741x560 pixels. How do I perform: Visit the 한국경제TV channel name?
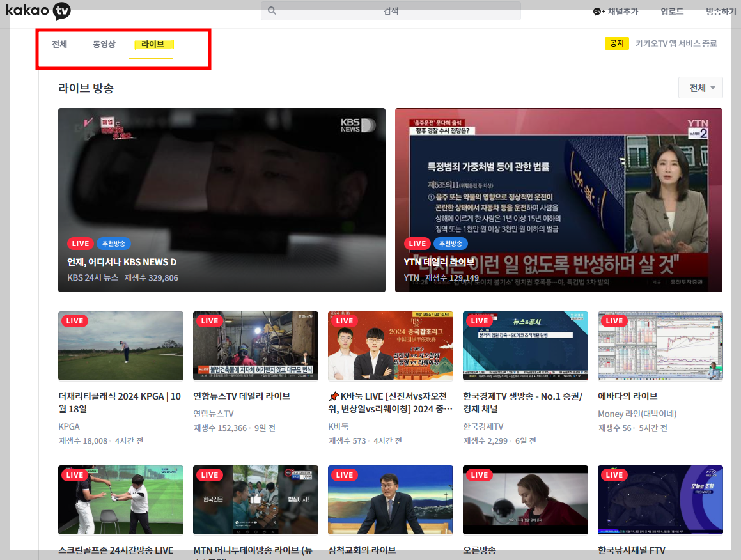[x=483, y=426]
